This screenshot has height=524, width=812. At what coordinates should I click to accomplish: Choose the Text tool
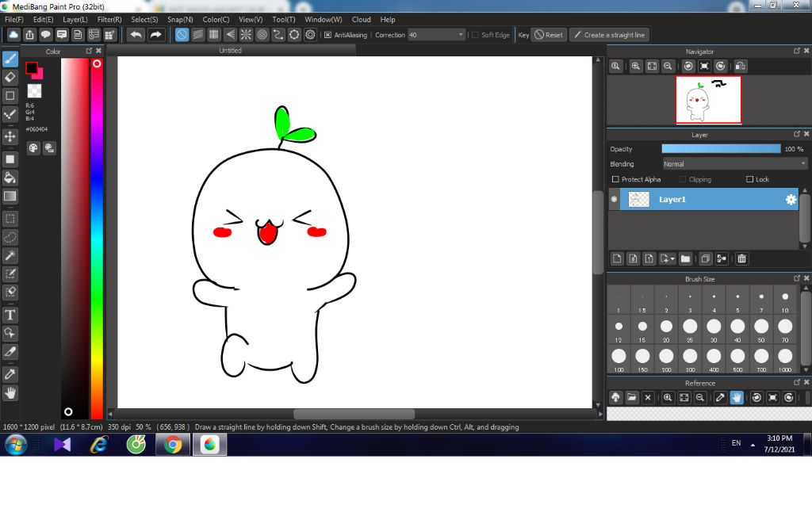point(10,315)
